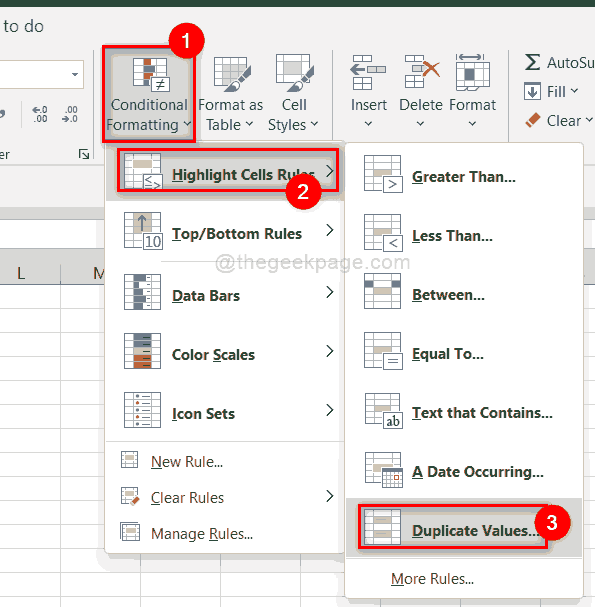Screen dimensions: 595x607
Task: Expand Color Scales submenu arrow
Action: pos(329,351)
